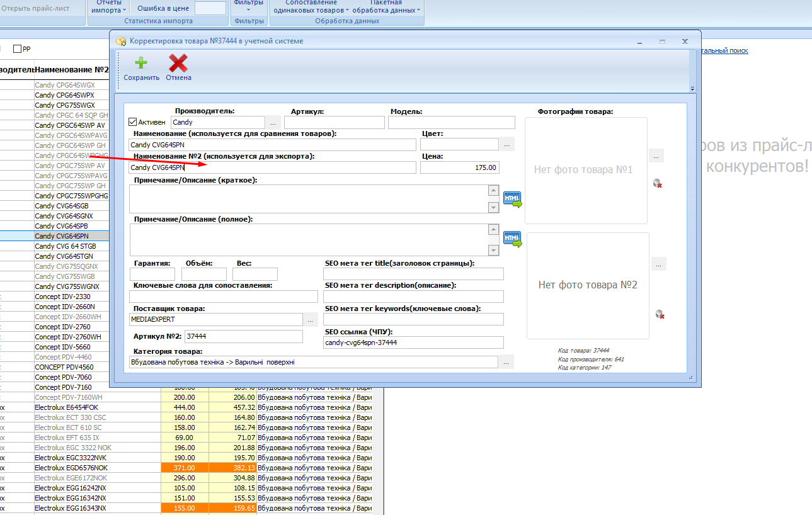Click the full description text area
This screenshot has width=812, height=515.
[309, 239]
